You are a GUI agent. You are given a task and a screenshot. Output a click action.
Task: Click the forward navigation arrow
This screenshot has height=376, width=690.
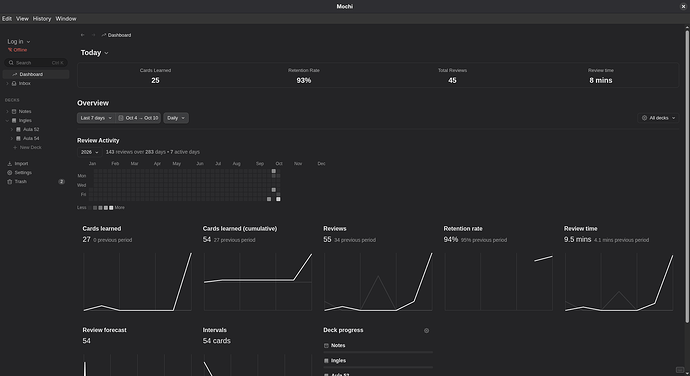tap(93, 35)
